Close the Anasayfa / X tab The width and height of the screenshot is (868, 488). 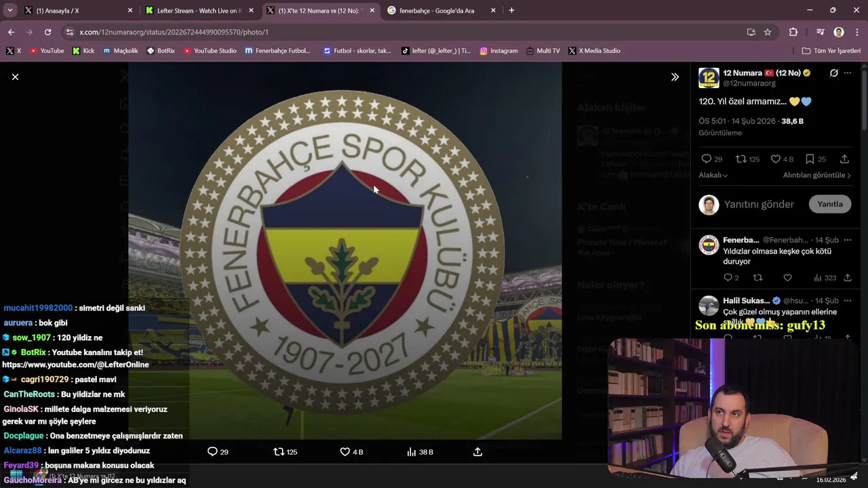[x=130, y=11]
